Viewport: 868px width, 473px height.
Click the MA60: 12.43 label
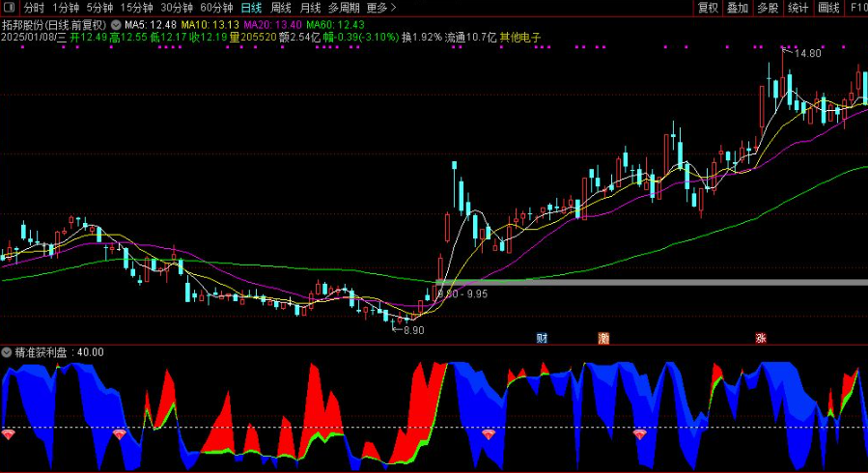click(x=335, y=25)
